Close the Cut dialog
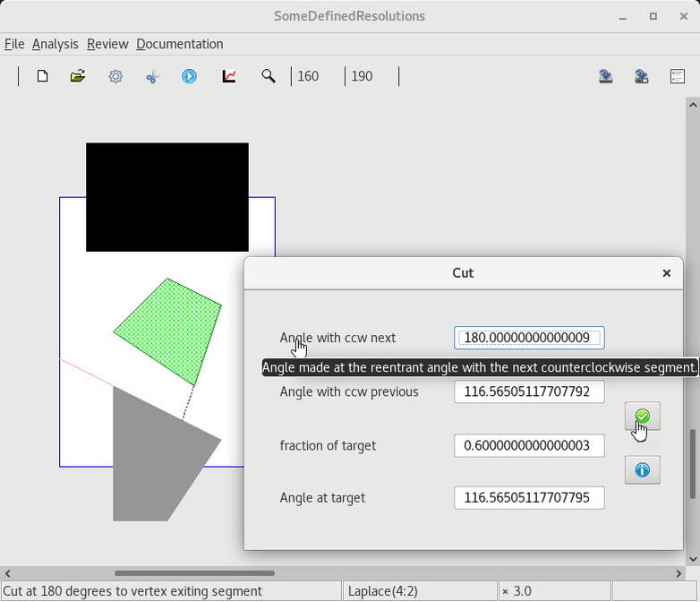This screenshot has width=700, height=602. [x=666, y=273]
